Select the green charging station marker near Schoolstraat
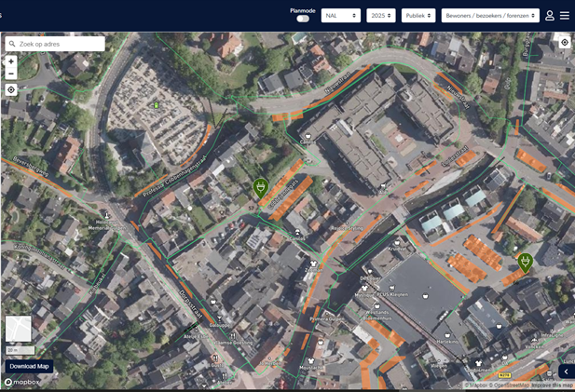 261,187
